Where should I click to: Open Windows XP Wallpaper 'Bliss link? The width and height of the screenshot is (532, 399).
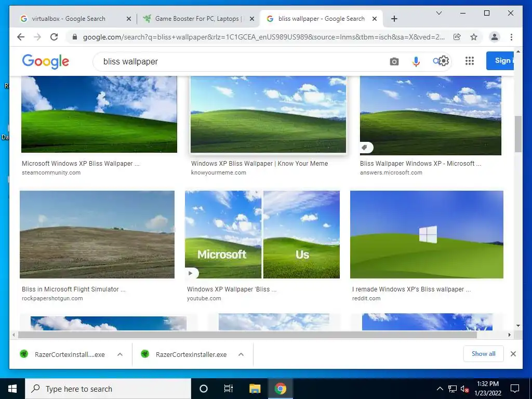232,289
